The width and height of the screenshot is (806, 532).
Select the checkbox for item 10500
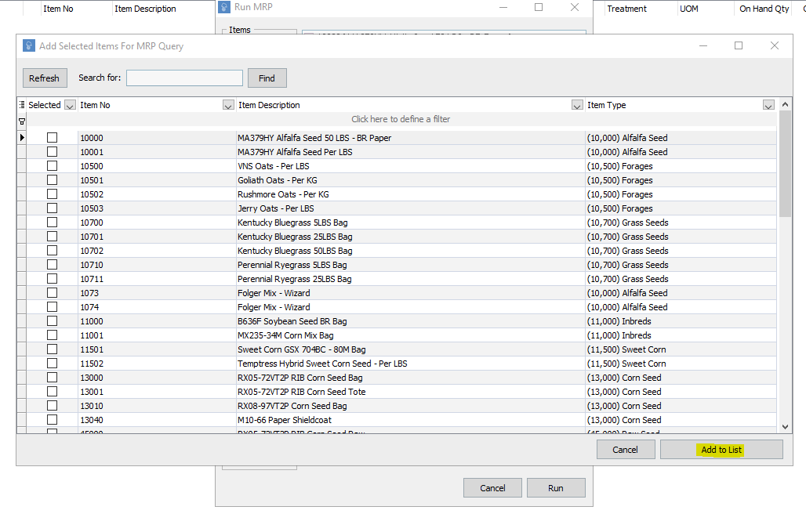point(52,166)
